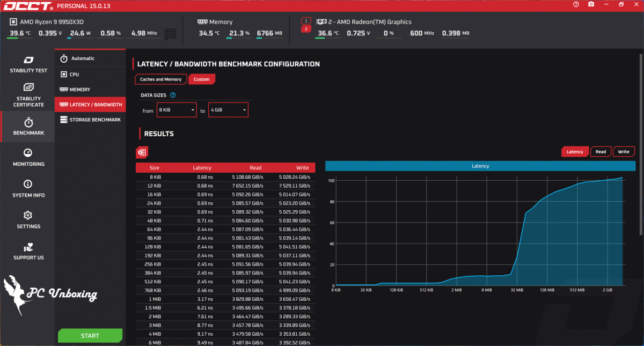Click the Latency column header
The width and height of the screenshot is (644, 346).
[x=202, y=168]
